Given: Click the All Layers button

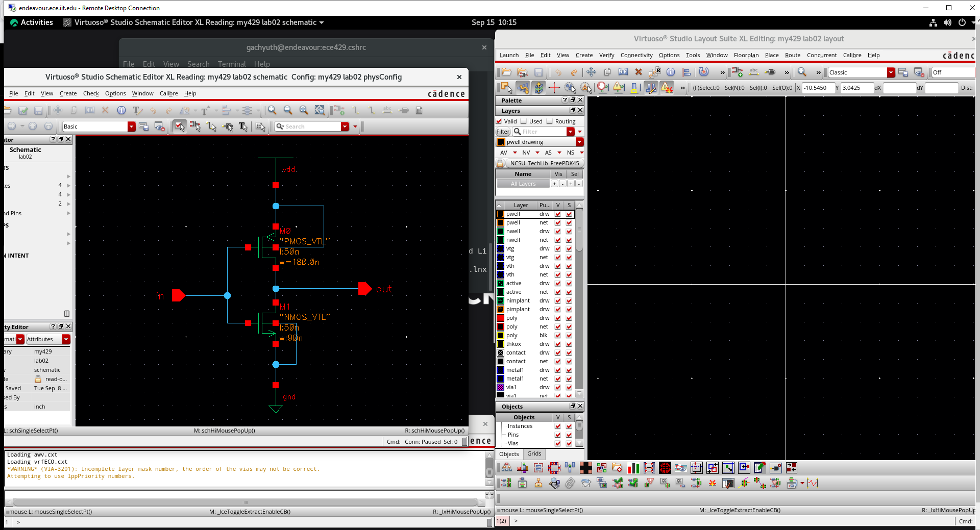Looking at the screenshot, I should pos(523,184).
